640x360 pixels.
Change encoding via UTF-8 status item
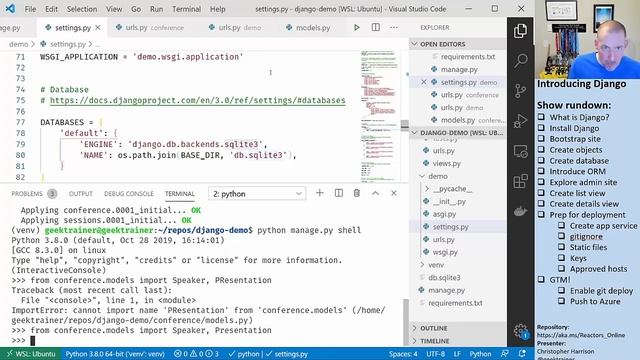point(436,354)
